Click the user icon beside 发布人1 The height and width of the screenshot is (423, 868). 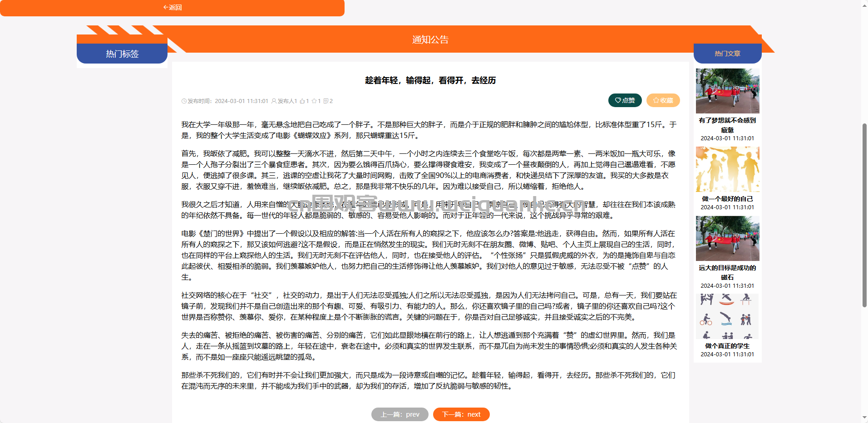274,101
